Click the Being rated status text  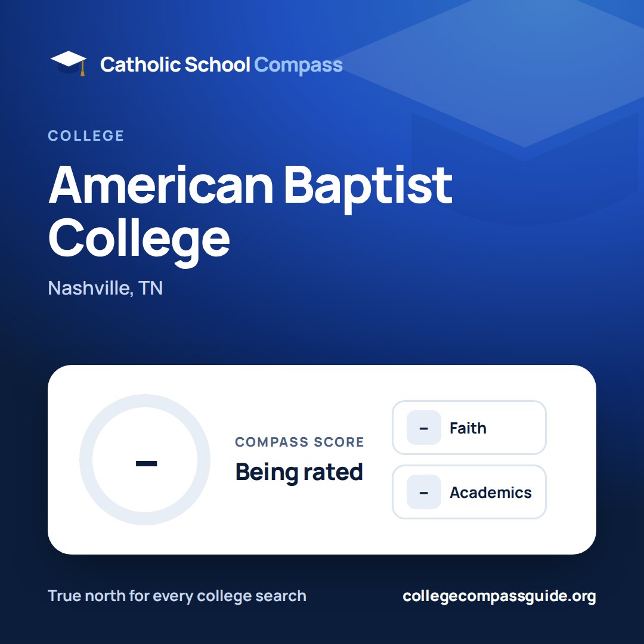click(299, 472)
